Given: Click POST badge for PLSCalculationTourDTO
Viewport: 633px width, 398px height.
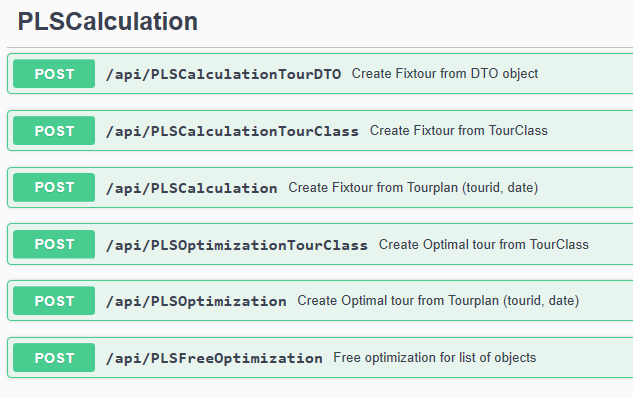Looking at the screenshot, I should [x=54, y=74].
